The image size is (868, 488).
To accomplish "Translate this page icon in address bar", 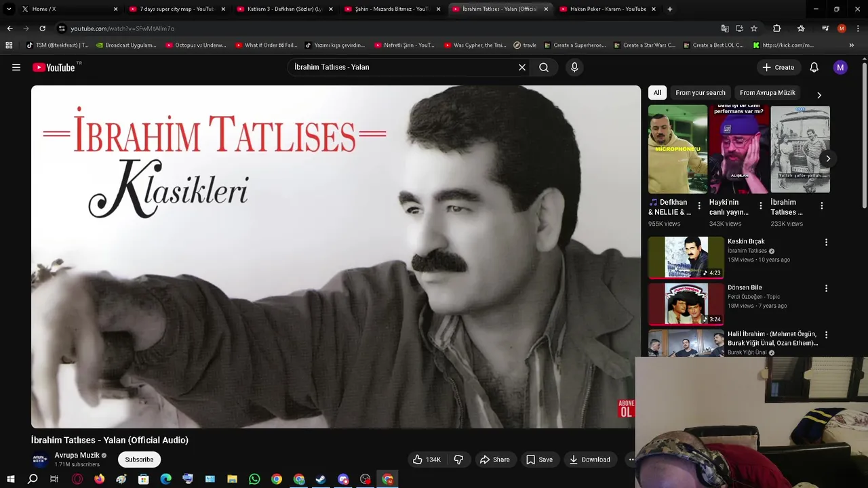I will (x=725, y=28).
